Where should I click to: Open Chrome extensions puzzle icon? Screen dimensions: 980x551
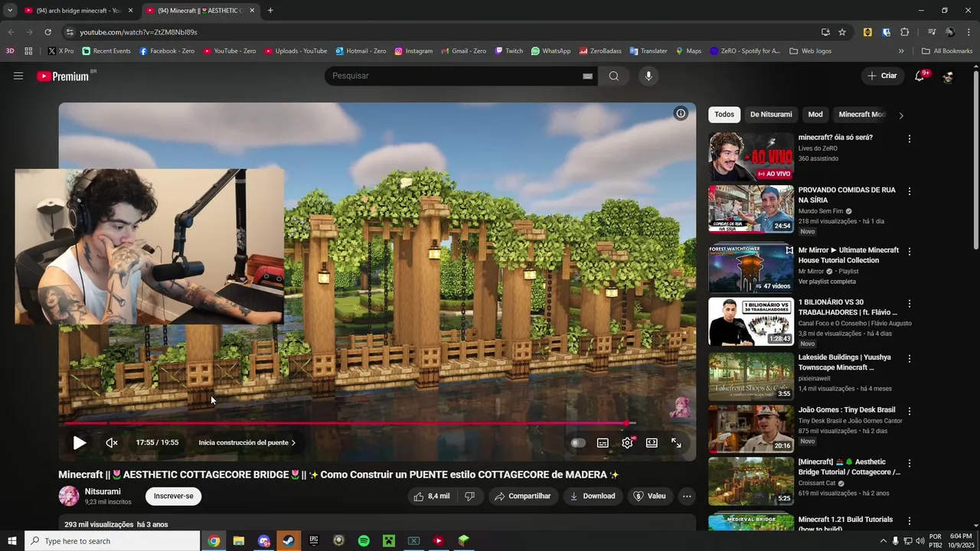coord(905,32)
